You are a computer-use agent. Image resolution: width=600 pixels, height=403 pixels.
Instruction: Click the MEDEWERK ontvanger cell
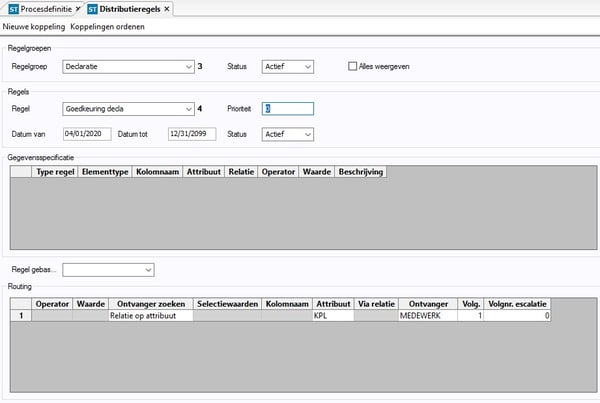point(428,315)
